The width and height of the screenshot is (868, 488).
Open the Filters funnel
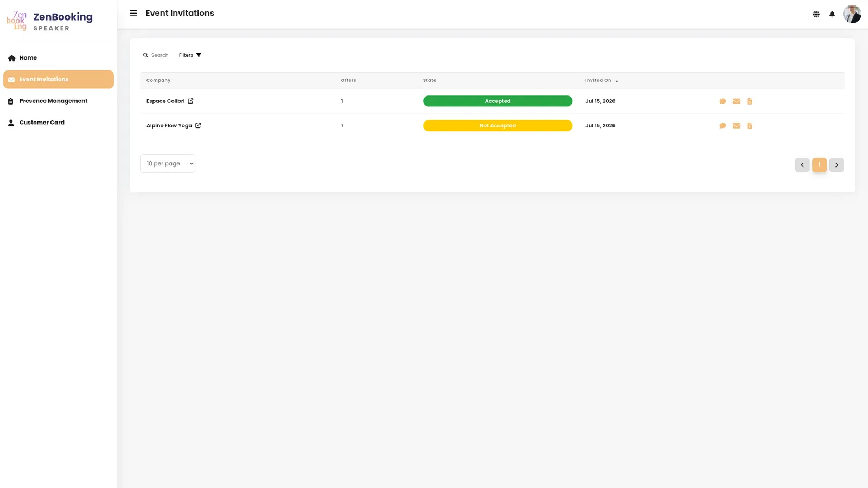click(190, 55)
